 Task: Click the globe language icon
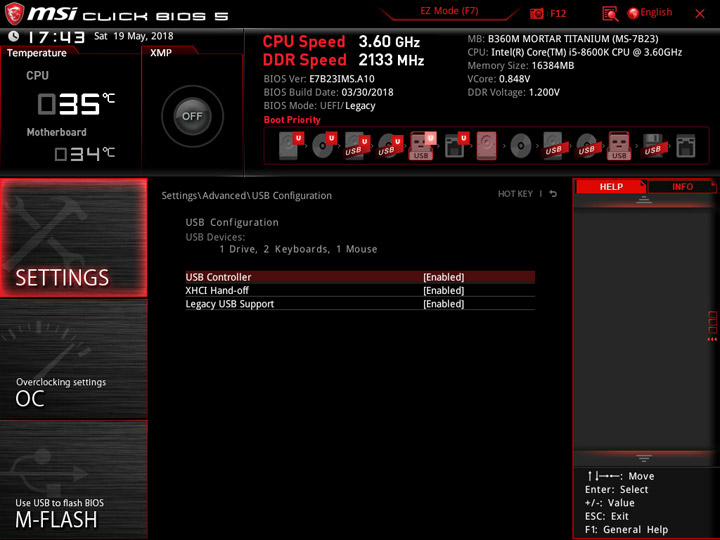(633, 14)
